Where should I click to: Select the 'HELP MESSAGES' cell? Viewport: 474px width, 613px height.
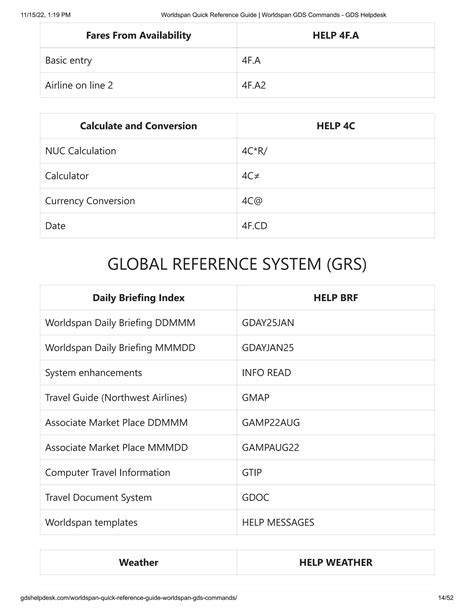pos(336,523)
